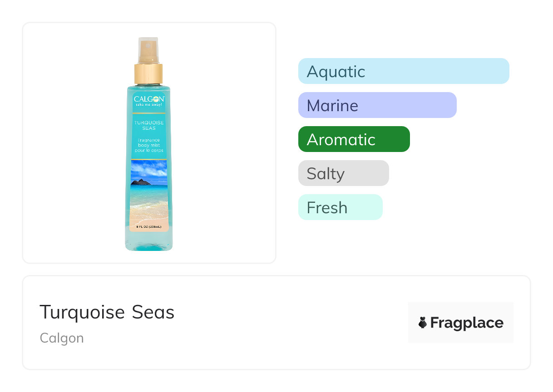Click "fragrance body mist" text on bottle

pyautogui.click(x=149, y=145)
